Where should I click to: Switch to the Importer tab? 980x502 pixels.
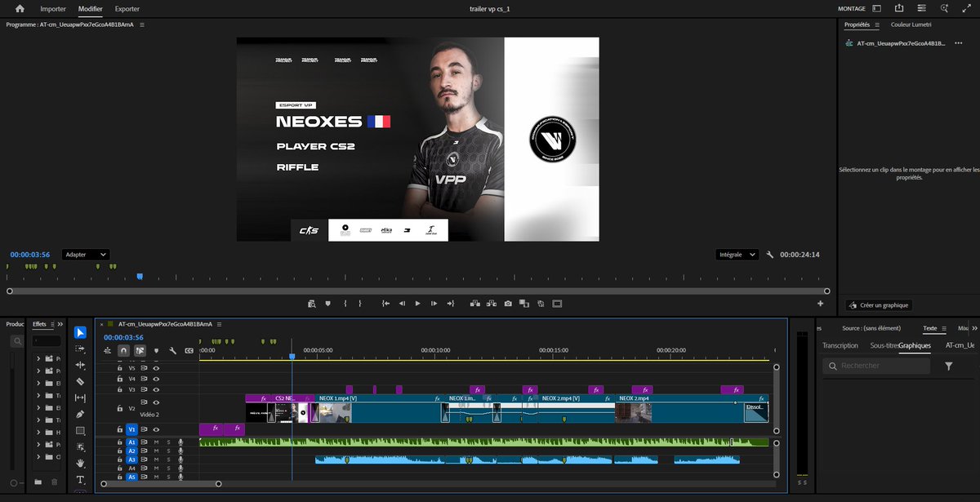tap(53, 9)
